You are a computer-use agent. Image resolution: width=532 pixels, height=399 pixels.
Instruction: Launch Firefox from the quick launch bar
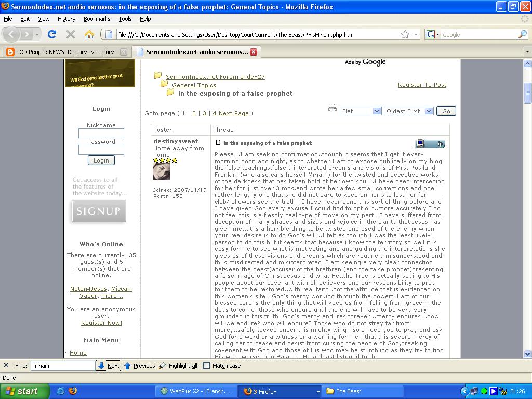tap(73, 391)
